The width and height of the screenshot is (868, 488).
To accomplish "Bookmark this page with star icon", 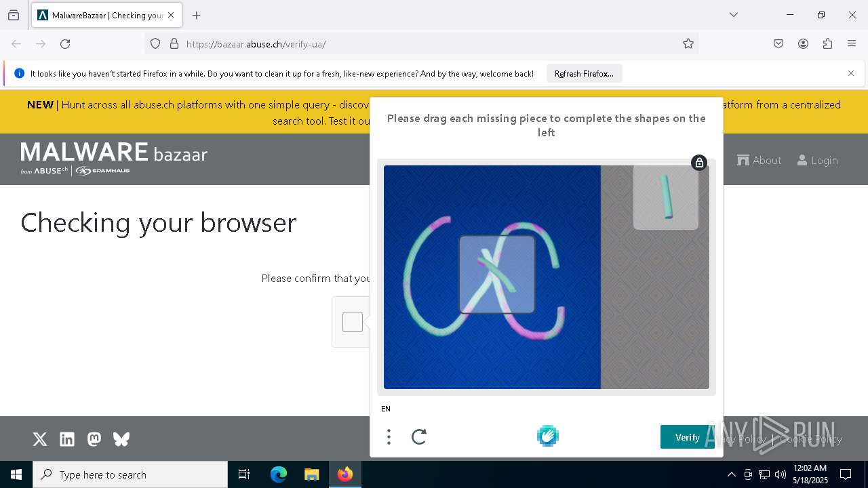I will pos(688,44).
